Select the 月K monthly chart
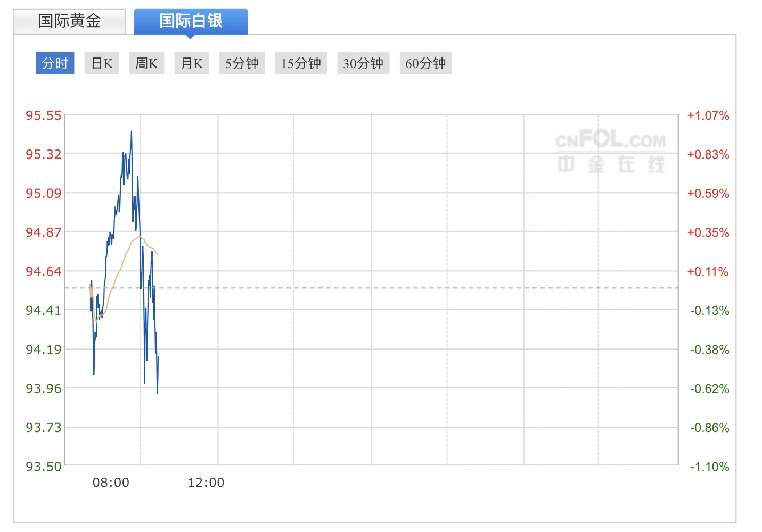 pyautogui.click(x=192, y=63)
